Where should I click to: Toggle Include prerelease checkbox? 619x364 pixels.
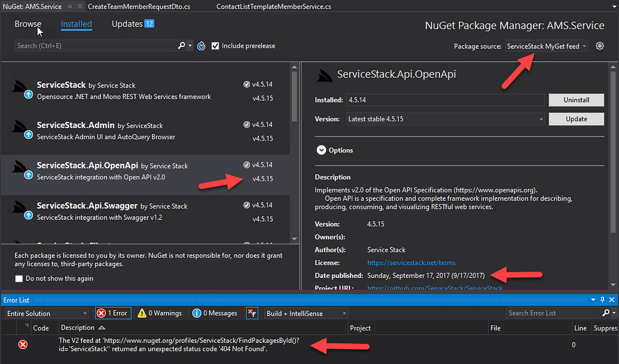[215, 46]
